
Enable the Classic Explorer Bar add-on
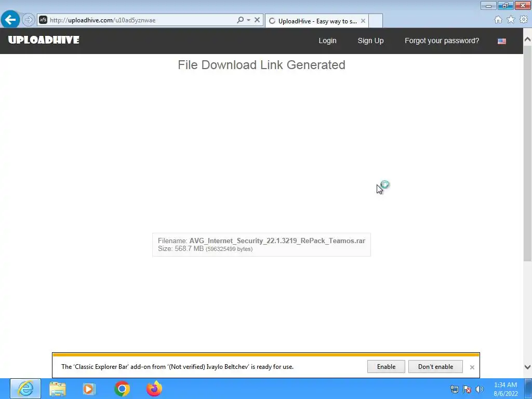pyautogui.click(x=386, y=367)
